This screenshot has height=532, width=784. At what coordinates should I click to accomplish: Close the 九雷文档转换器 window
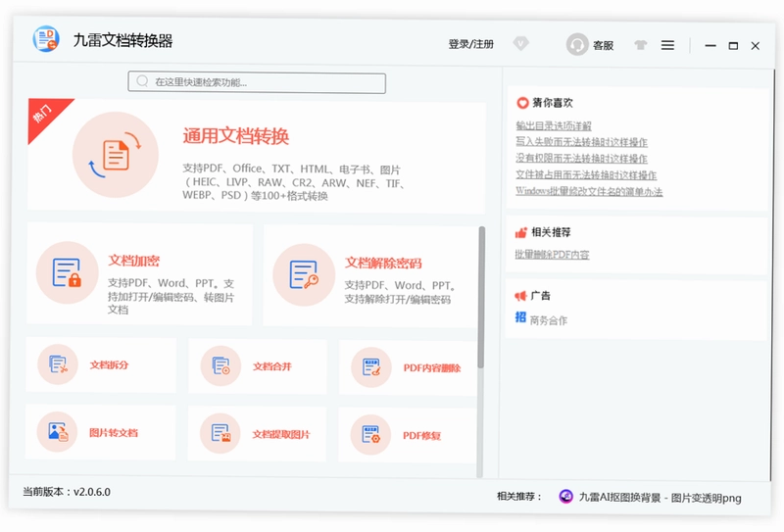pos(755,46)
